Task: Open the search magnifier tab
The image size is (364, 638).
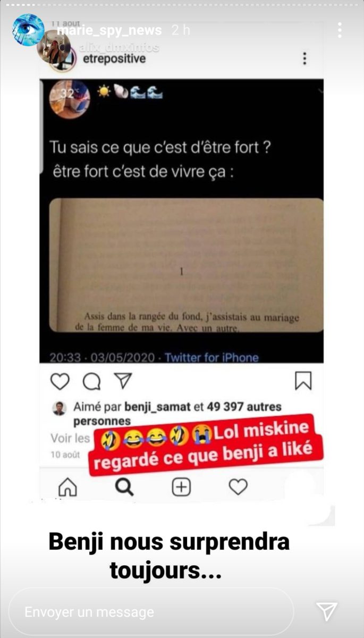Action: click(x=124, y=486)
